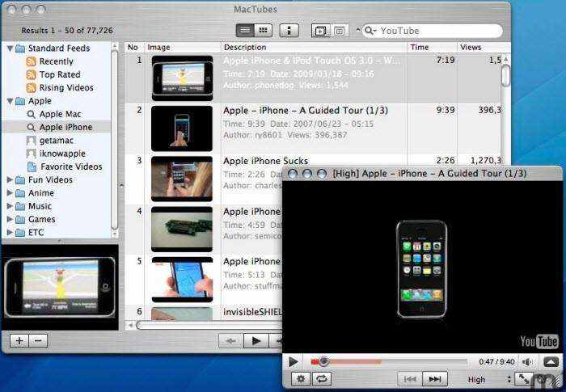Click the Top Rated RSS feed icon

[31, 74]
